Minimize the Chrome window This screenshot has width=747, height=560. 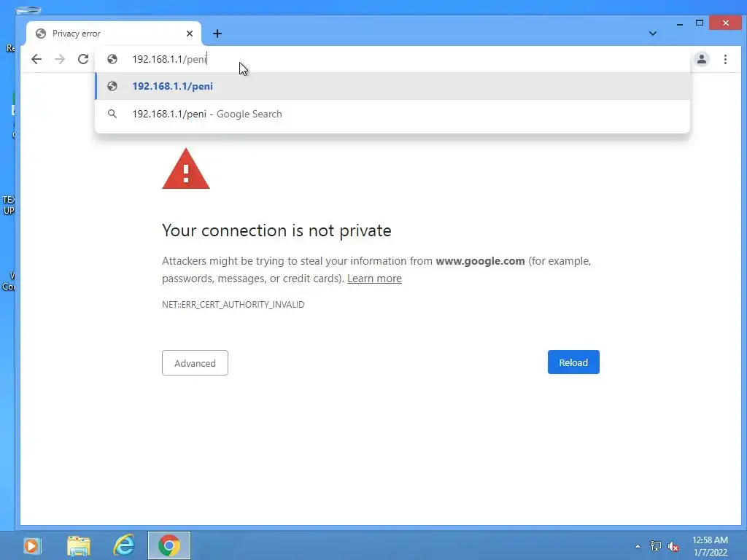click(680, 23)
